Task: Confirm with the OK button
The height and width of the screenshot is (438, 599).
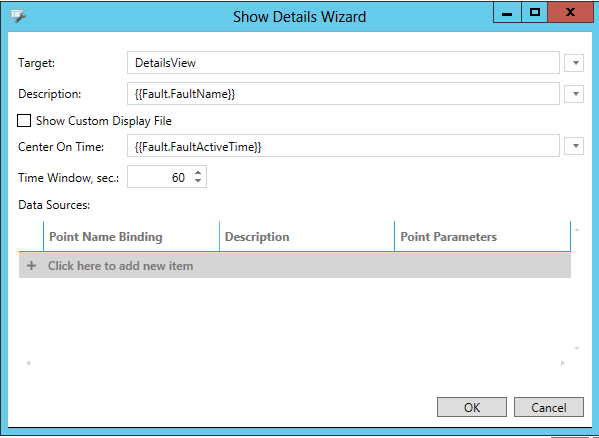Action: click(472, 407)
